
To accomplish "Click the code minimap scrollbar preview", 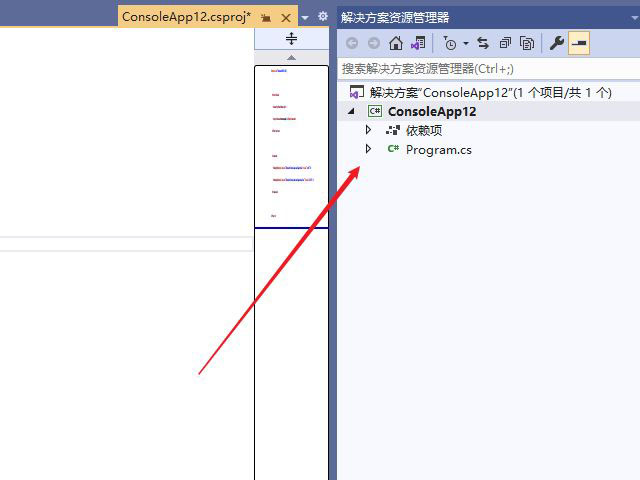I will [291, 150].
